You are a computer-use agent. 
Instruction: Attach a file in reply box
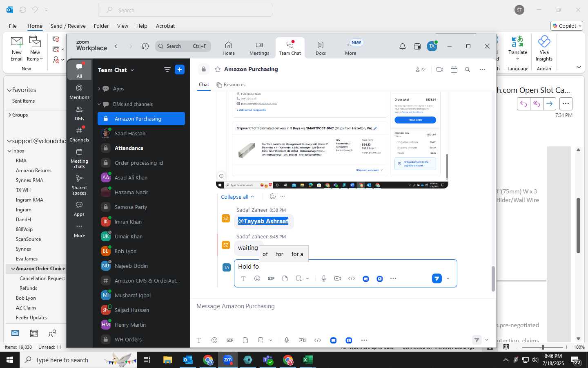tap(285, 278)
